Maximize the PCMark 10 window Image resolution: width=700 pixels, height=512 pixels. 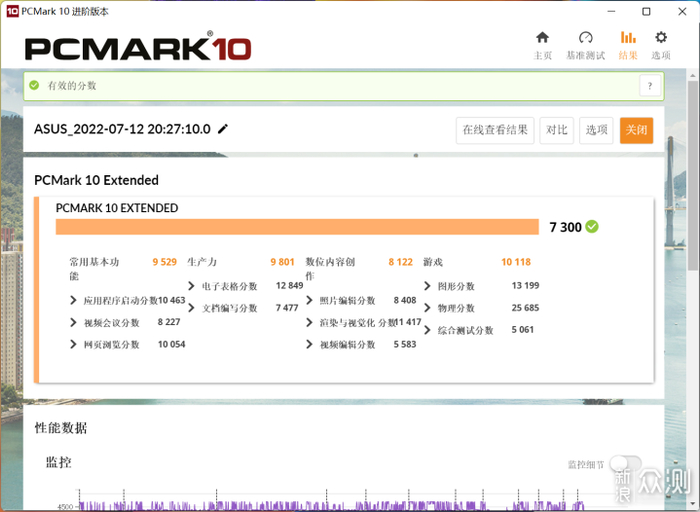(646, 12)
